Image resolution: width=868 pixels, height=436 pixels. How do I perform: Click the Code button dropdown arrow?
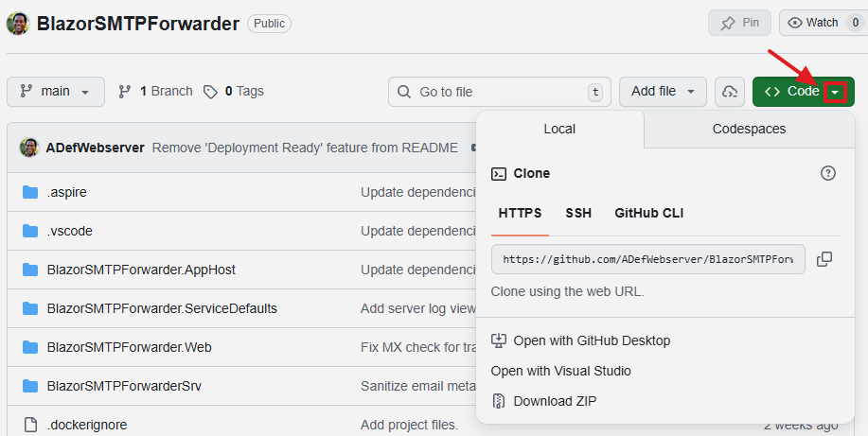(x=835, y=92)
